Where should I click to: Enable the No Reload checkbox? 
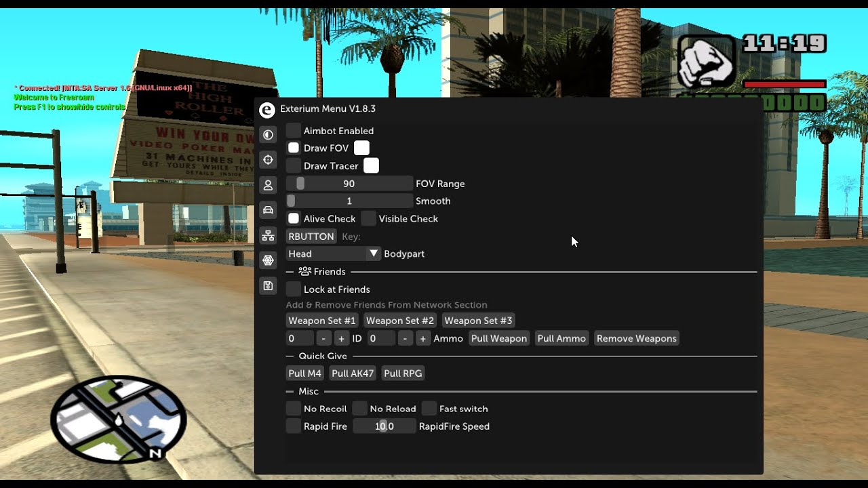359,408
